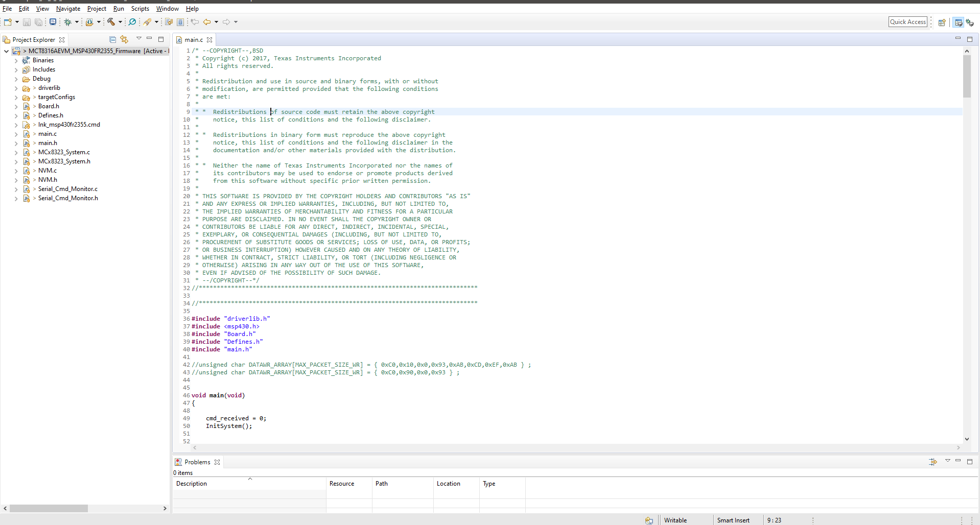Save all files using Save All icon

coord(38,22)
